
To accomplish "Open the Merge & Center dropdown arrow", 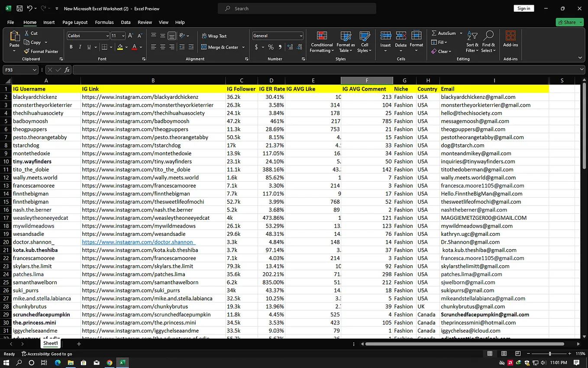I will pyautogui.click(x=243, y=47).
